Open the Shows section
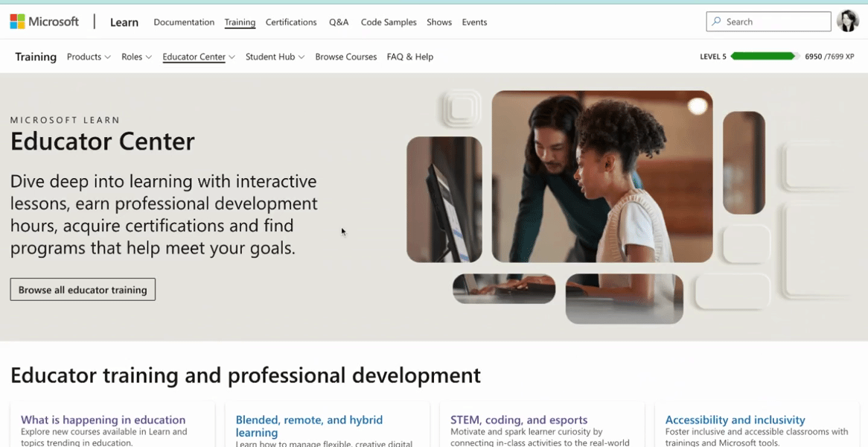The height and width of the screenshot is (447, 868). [438, 22]
